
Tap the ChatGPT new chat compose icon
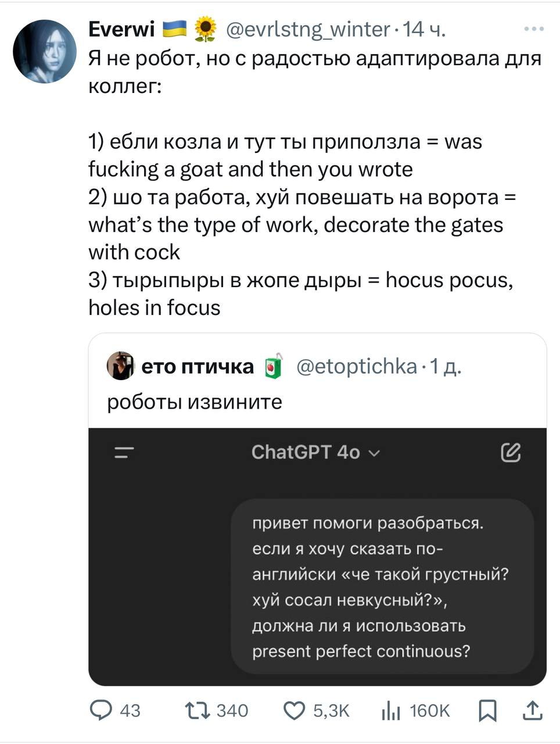511,452
